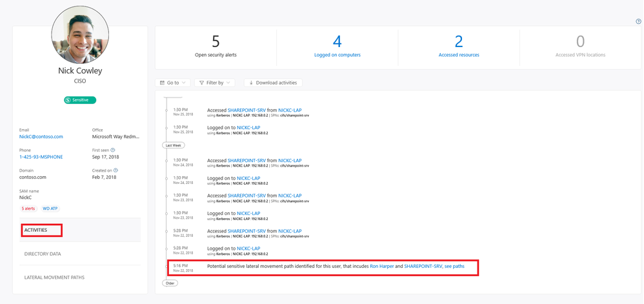Select the CISO job title text
This screenshot has width=644, height=304.
[80, 81]
